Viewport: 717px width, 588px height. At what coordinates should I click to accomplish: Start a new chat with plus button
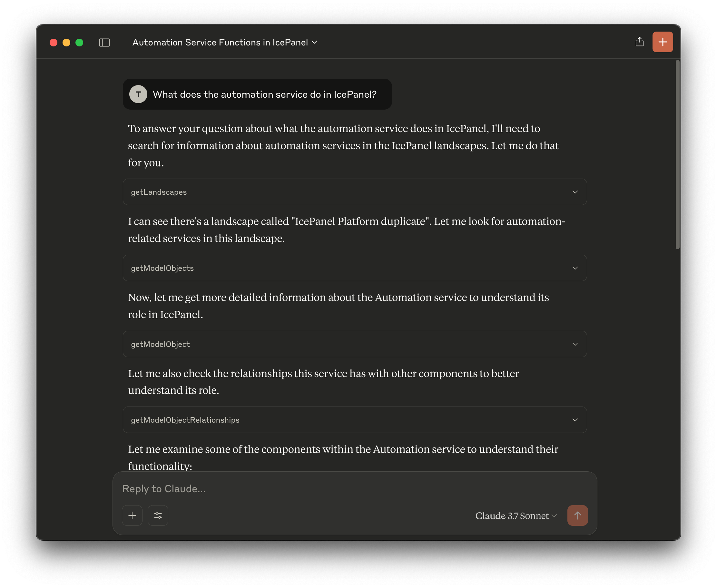pyautogui.click(x=662, y=42)
